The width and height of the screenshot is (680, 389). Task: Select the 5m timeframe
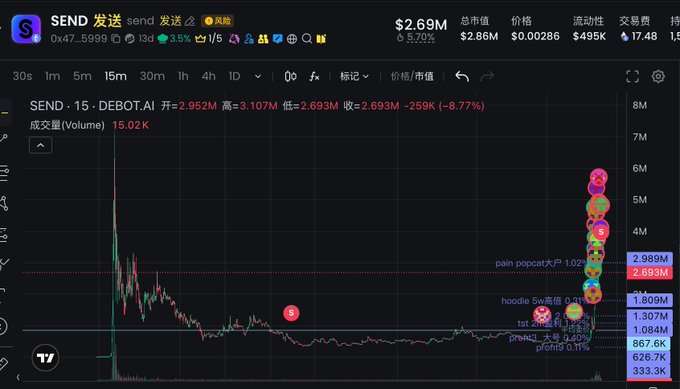tap(82, 76)
